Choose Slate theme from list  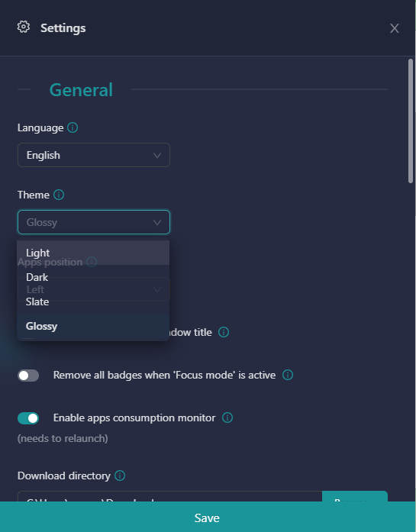tap(93, 301)
